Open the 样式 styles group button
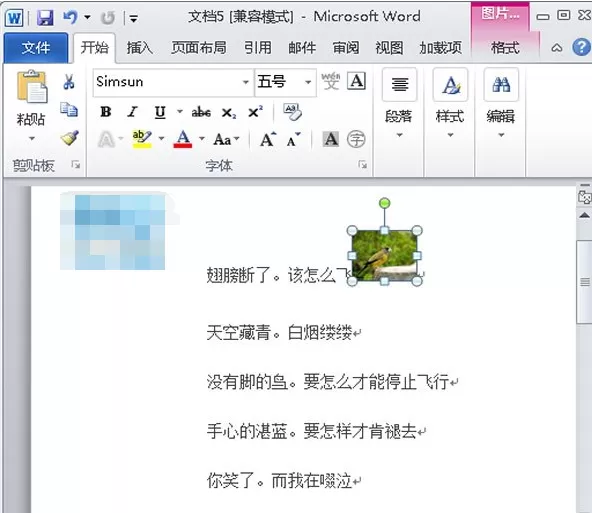Image resolution: width=592 pixels, height=513 pixels. [450, 104]
